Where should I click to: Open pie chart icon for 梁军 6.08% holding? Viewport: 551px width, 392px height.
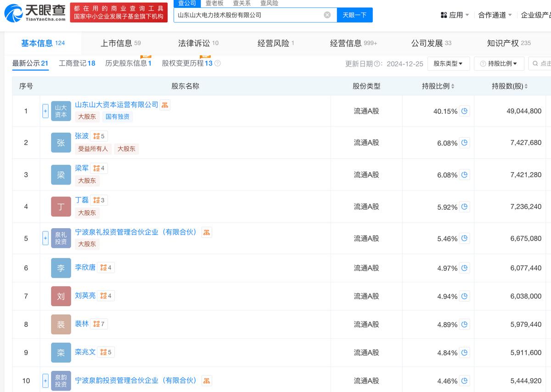(x=464, y=175)
